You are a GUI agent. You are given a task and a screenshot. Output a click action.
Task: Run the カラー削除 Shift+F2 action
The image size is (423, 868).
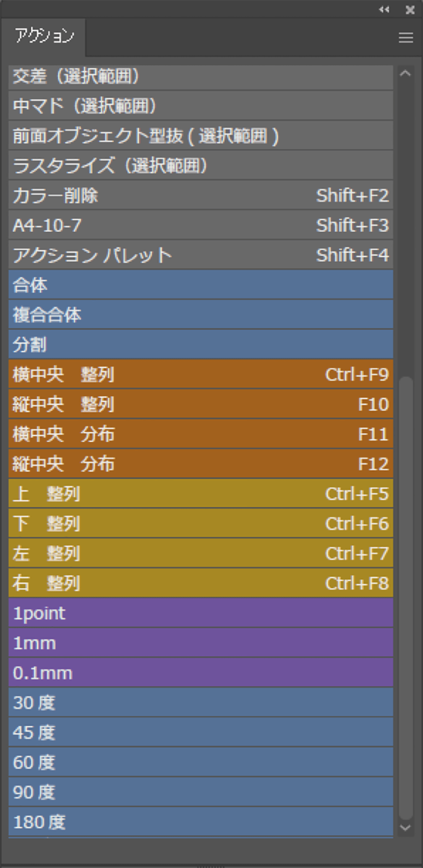[201, 195]
